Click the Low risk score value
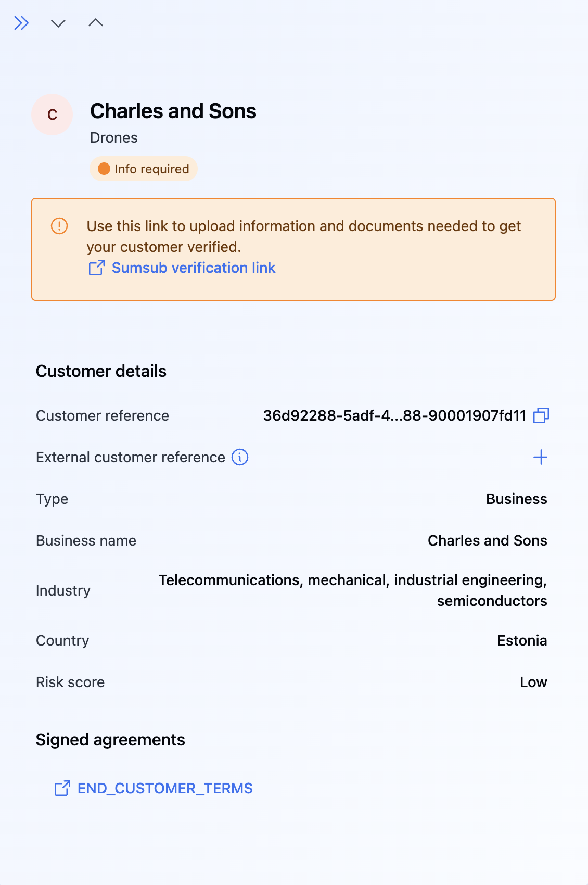Screen dimensions: 588x885 (x=533, y=682)
